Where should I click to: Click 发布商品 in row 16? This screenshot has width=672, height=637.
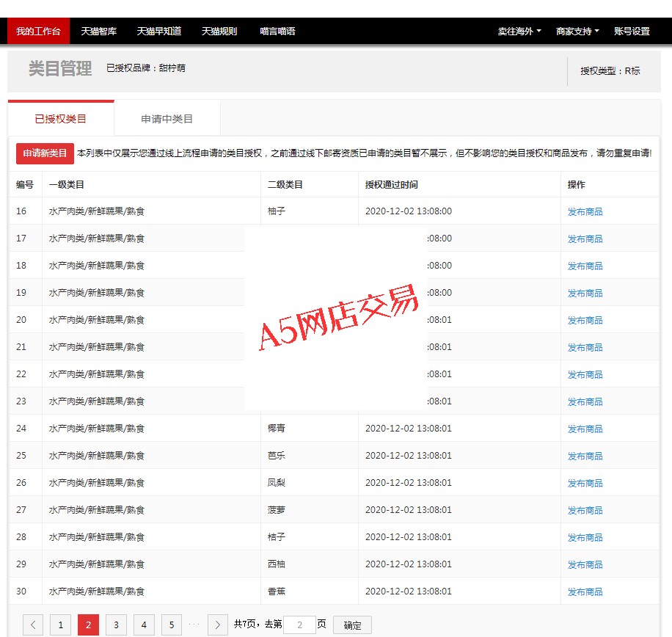[585, 212]
